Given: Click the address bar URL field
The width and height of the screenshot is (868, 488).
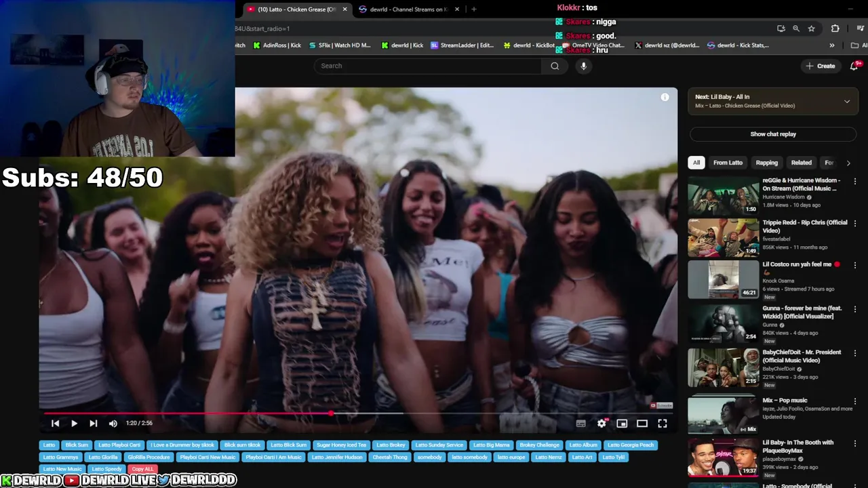Looking at the screenshot, I should coord(502,28).
